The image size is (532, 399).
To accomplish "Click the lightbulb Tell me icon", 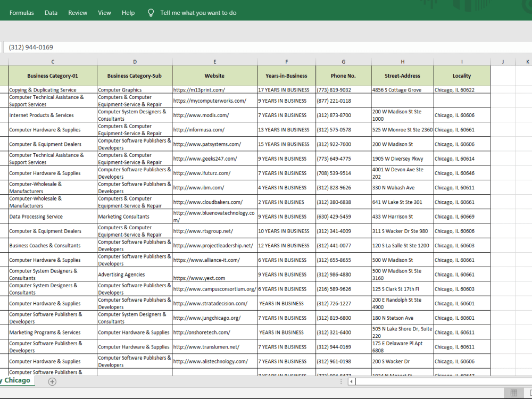I will tap(151, 13).
